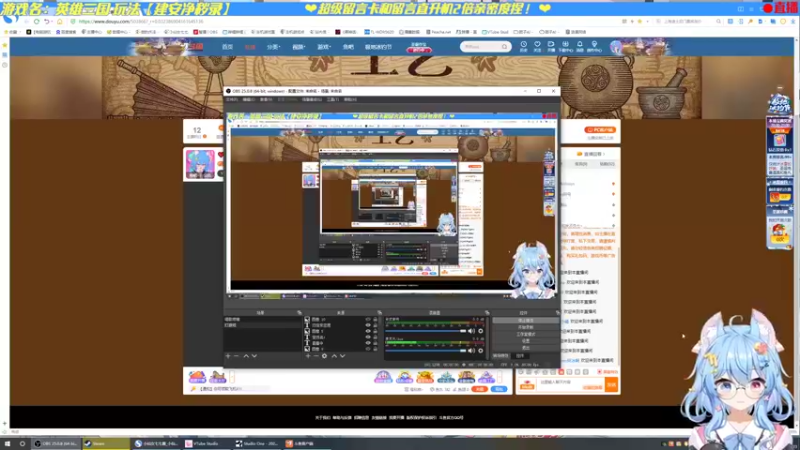Expand the 游戏 dropdown in Douyu navigation
The image size is (800, 450).
323,47
